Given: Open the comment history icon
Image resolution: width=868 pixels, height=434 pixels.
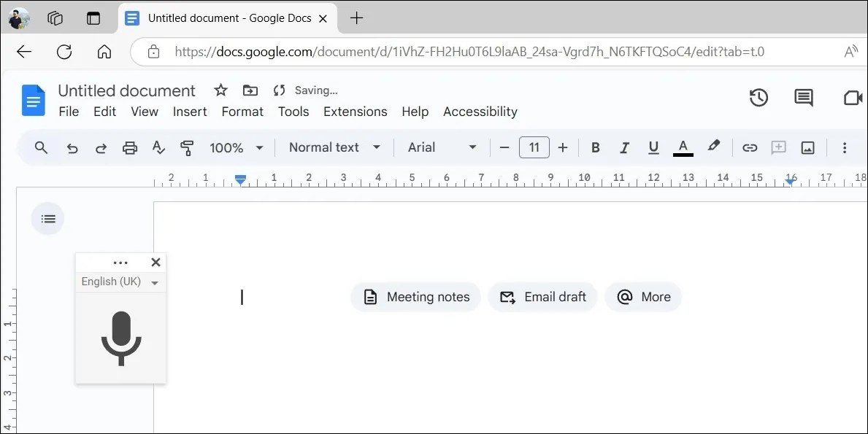Looking at the screenshot, I should pos(803,97).
